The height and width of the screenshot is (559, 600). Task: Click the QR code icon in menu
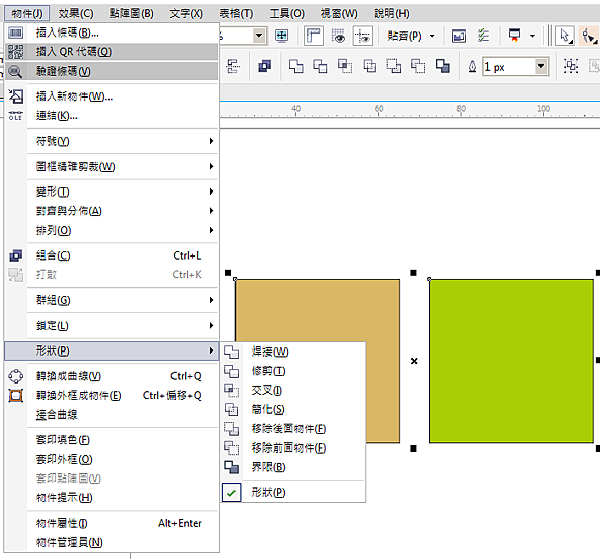click(15, 52)
